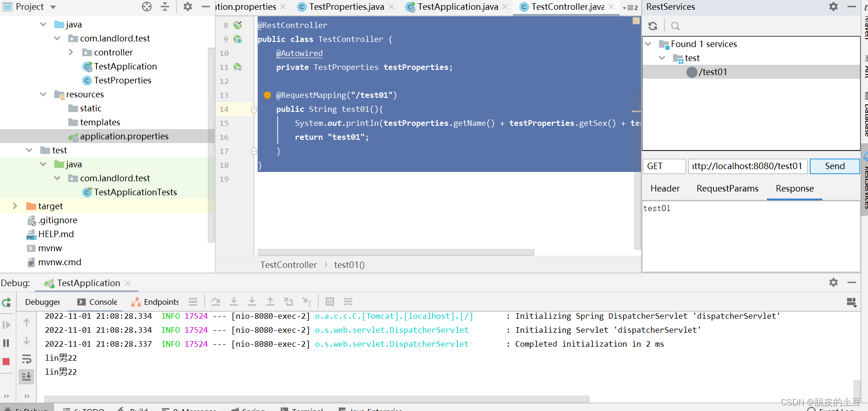Click the locate/scroll-from-source crosshair icon
The image size is (868, 411).
click(147, 7)
